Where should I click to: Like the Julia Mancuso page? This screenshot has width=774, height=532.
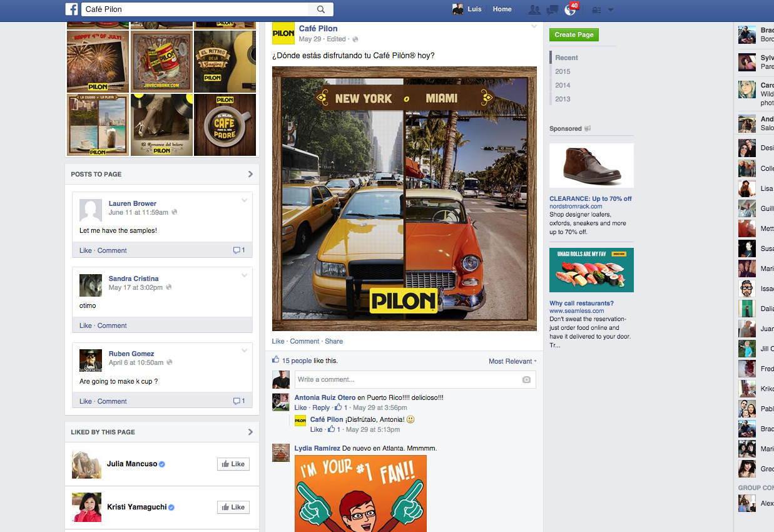pyautogui.click(x=233, y=464)
